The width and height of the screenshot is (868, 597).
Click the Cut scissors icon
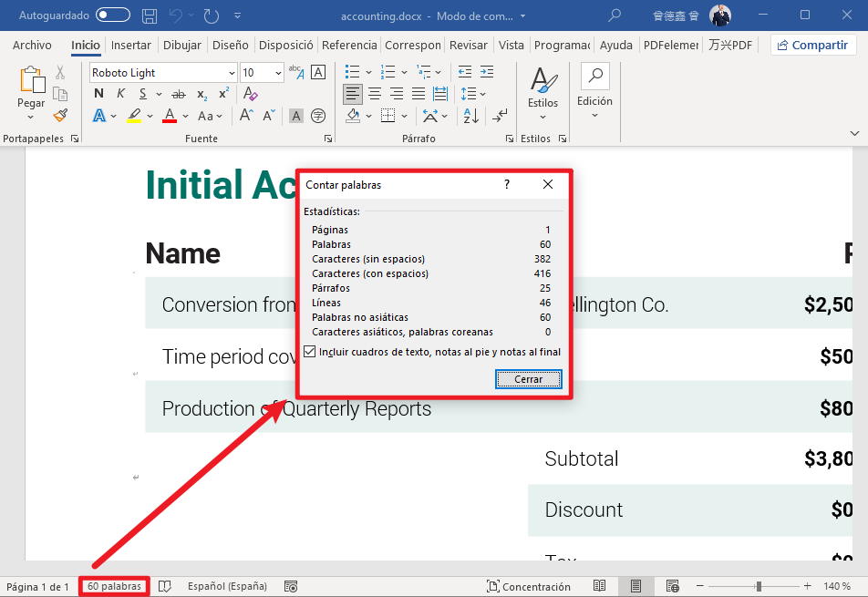pyautogui.click(x=60, y=73)
